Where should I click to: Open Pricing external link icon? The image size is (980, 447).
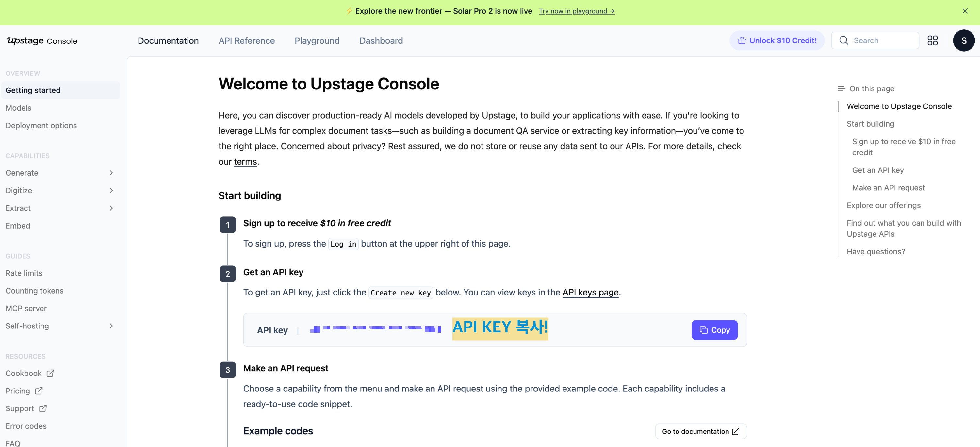[39, 391]
